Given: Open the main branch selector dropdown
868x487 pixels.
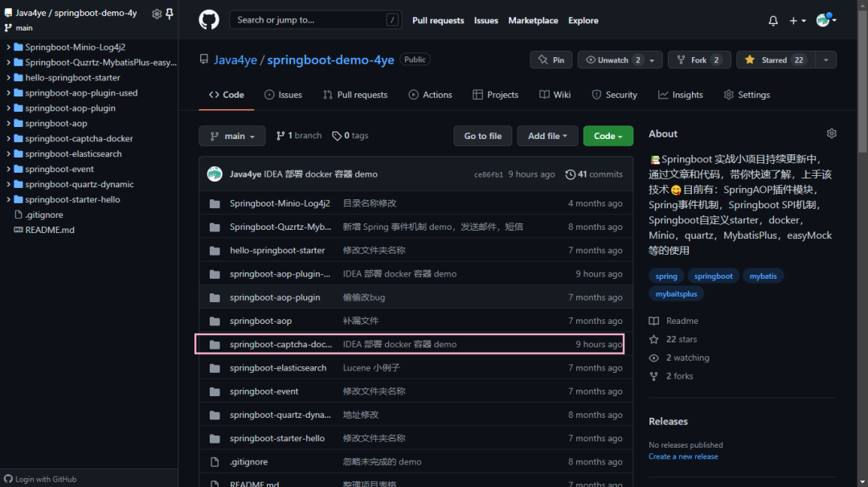Looking at the screenshot, I should pyautogui.click(x=232, y=136).
